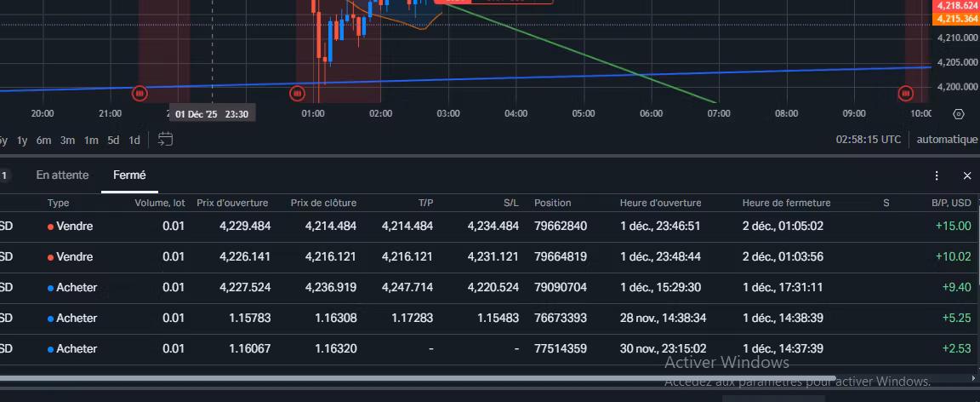
Task: Select the 1d time range
Action: pyautogui.click(x=134, y=140)
